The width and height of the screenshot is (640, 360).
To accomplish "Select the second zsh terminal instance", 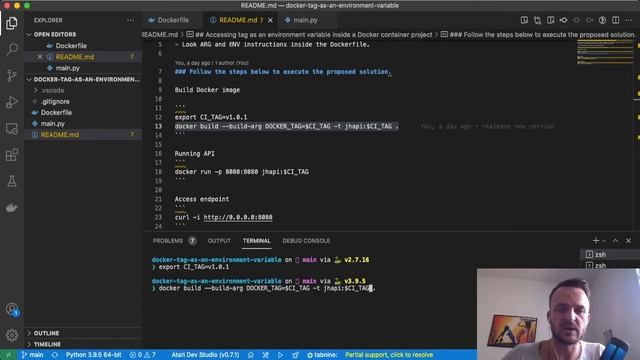I will pos(600,265).
